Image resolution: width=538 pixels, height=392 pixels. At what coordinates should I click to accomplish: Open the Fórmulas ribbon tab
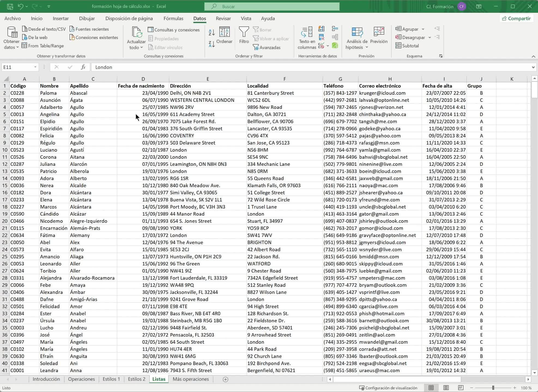(173, 19)
